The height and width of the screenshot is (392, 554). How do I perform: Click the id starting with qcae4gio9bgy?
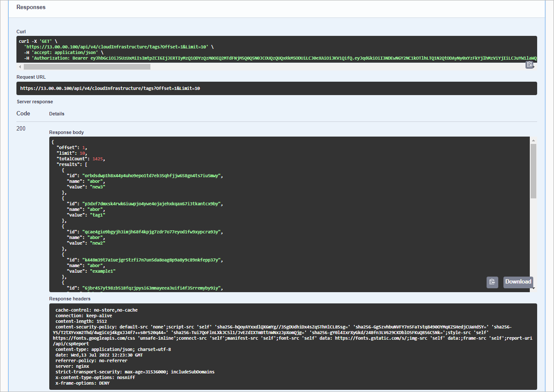tap(152, 232)
